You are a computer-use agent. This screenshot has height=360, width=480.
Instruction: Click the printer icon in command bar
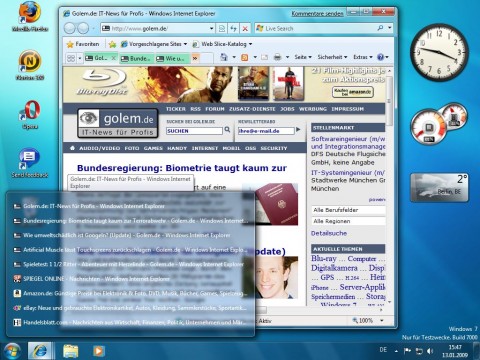(277, 57)
